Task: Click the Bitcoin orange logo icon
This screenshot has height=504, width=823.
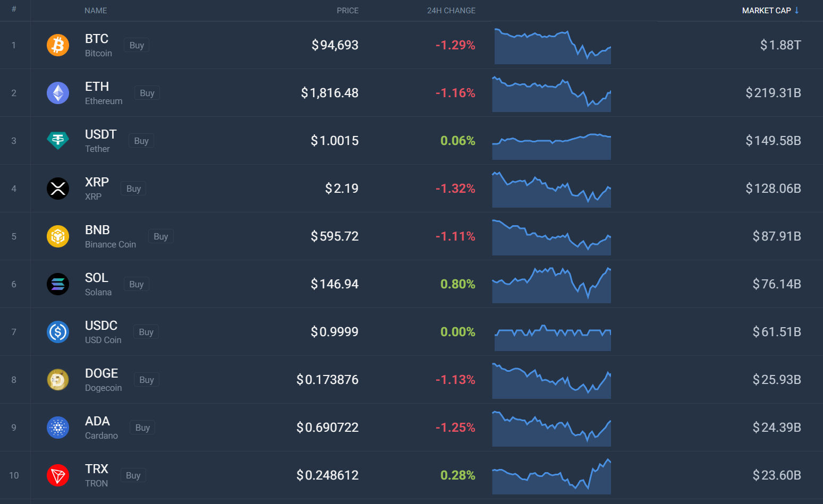Action: [x=58, y=45]
